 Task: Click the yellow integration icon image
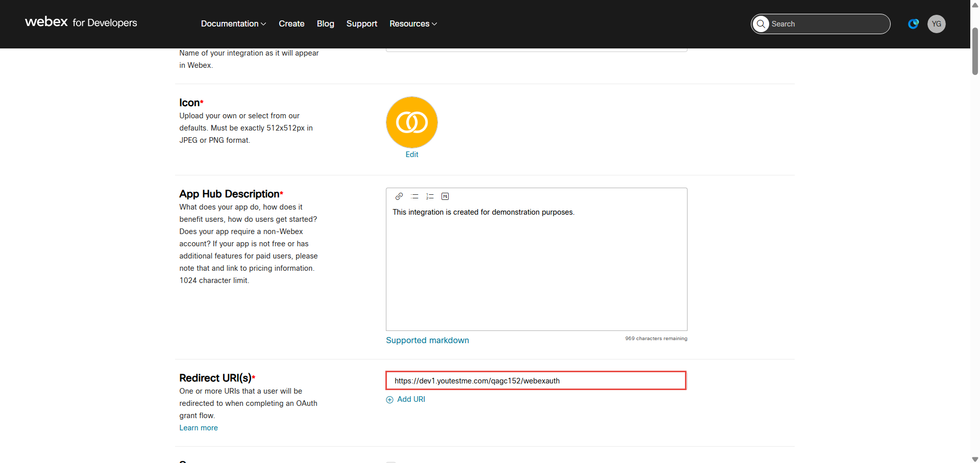pyautogui.click(x=411, y=122)
